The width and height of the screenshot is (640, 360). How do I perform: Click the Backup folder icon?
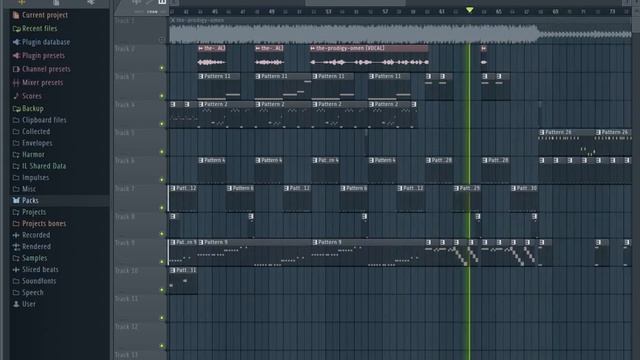(x=16, y=109)
